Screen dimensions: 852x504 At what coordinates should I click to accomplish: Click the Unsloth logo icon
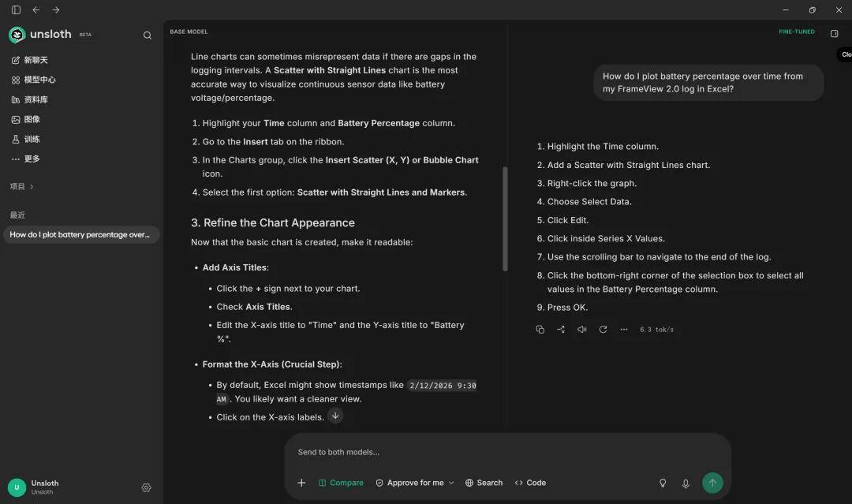(x=17, y=35)
